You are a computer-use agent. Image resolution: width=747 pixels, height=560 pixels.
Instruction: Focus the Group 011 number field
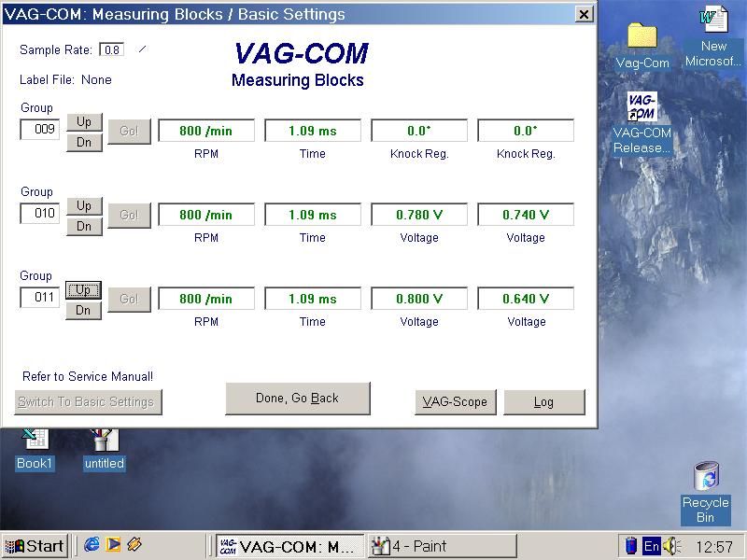(39, 298)
